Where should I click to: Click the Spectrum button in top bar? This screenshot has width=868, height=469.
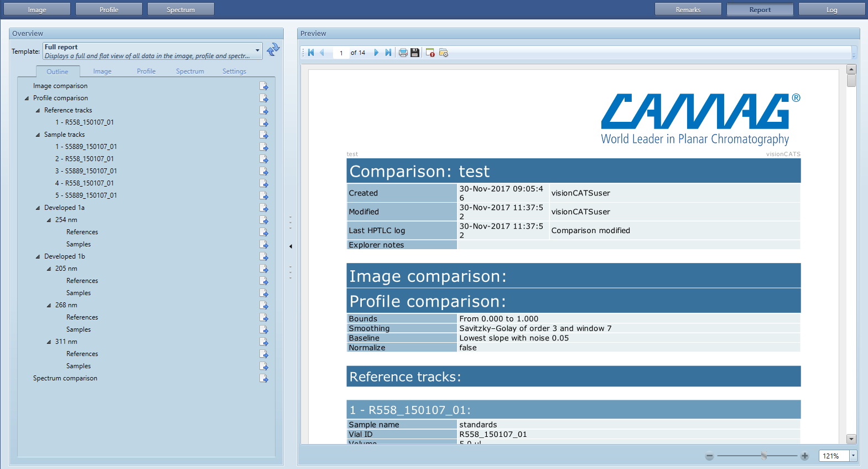[x=181, y=9]
